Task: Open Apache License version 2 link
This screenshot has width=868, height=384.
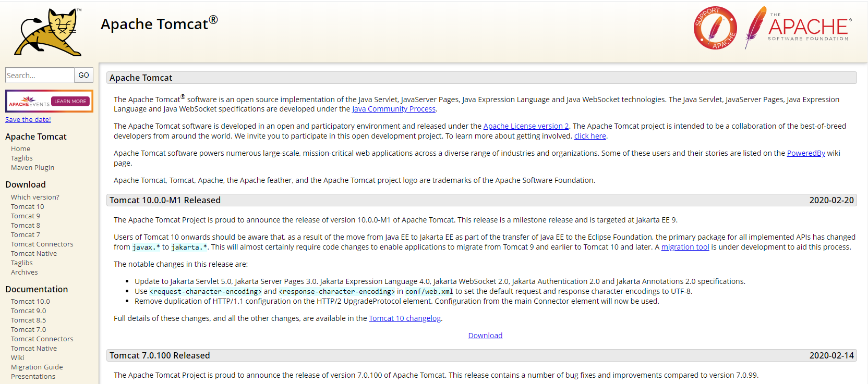Action: point(526,126)
